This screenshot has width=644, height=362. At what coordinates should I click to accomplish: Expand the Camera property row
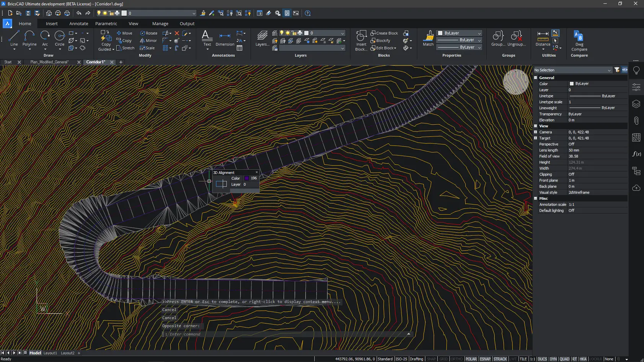coord(536,132)
